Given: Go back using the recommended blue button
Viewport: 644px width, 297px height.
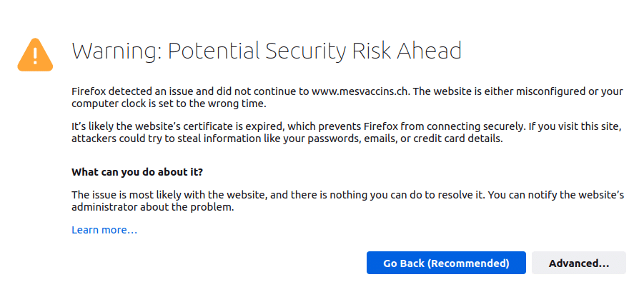Looking at the screenshot, I should click(x=446, y=263).
